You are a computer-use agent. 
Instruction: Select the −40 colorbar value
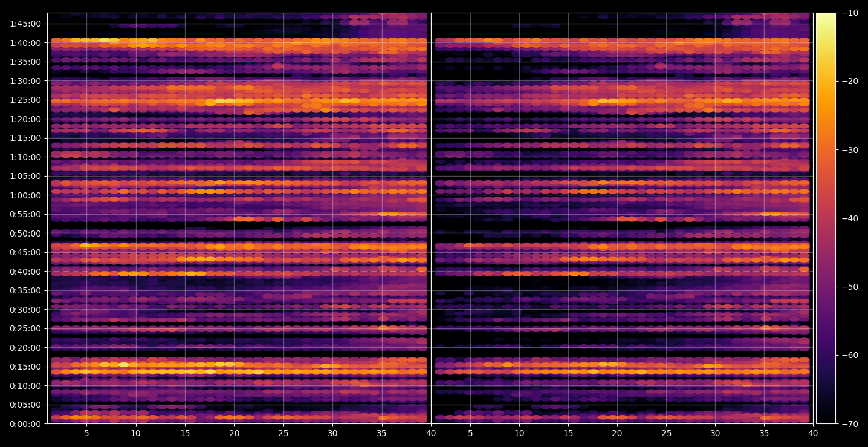pyautogui.click(x=850, y=218)
